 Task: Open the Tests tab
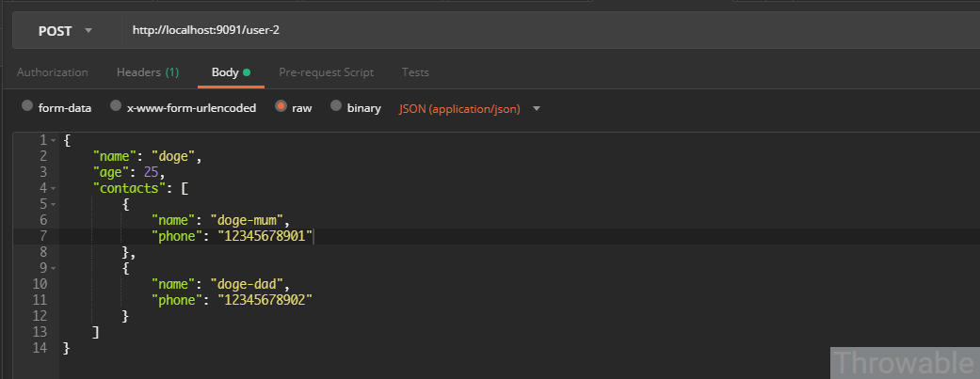(x=415, y=72)
